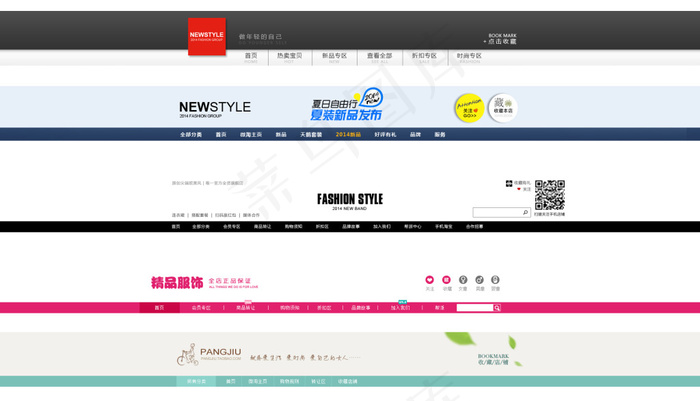The width and height of the screenshot is (700, 401).
Task: Click the PANGJIU bicycle logo
Action: pos(186,354)
